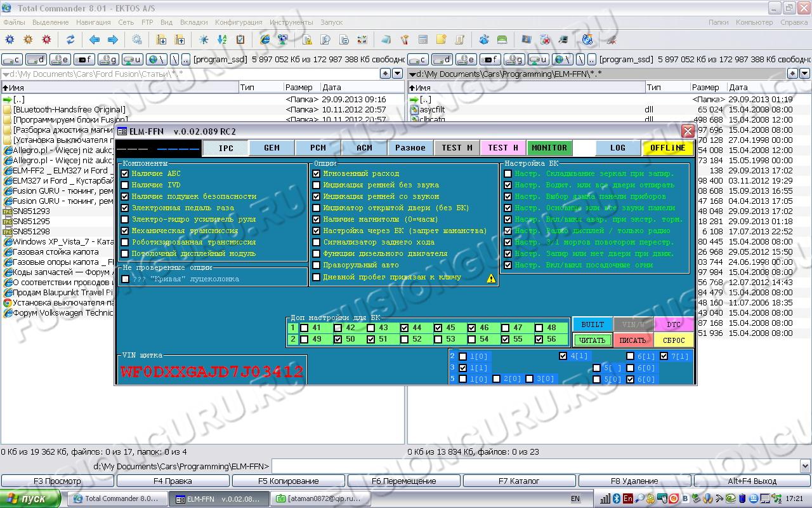Click right panel favorites asterisk button
812x508 pixels.
click(x=792, y=74)
